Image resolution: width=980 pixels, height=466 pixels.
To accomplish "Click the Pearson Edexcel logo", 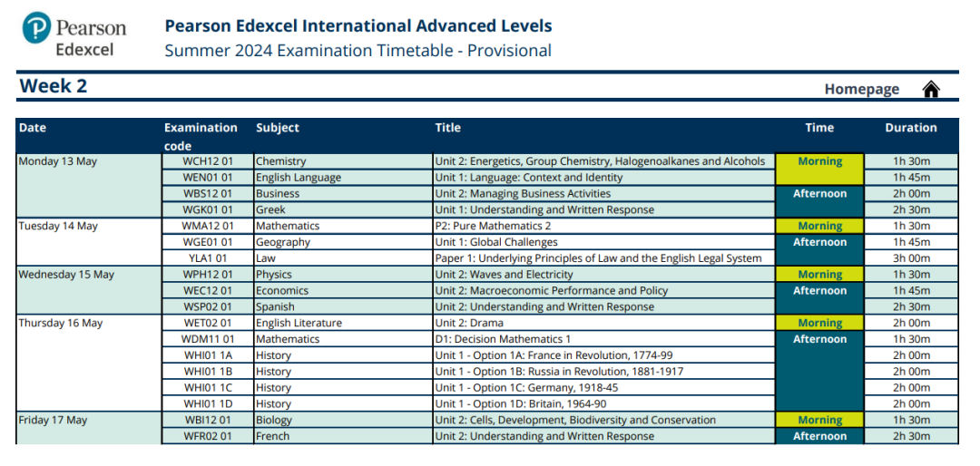I will (x=74, y=35).
